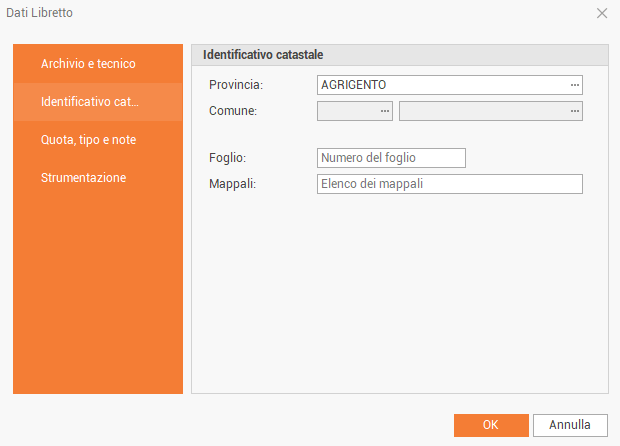
Task: Open the Provincia ellipsis browse button
Action: 575,85
